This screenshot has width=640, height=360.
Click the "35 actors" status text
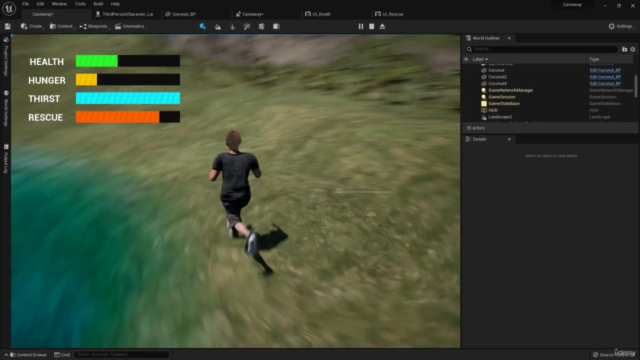[476, 128]
